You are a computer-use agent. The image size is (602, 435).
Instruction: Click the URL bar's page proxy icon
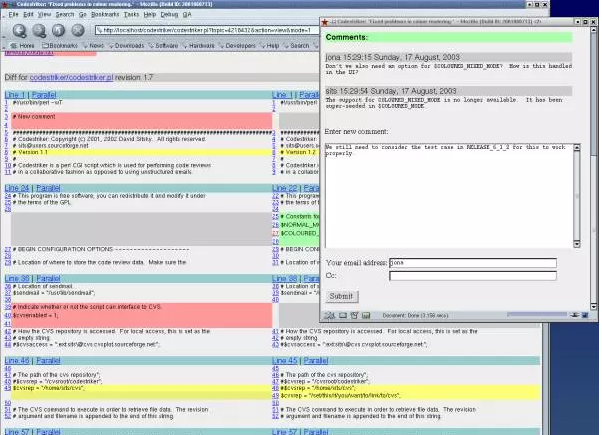pos(99,30)
